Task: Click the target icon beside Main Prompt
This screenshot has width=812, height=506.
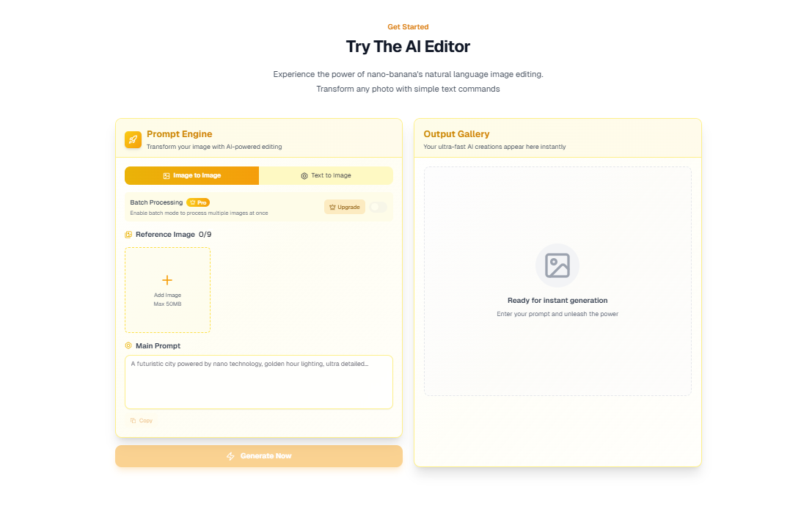Action: point(128,345)
